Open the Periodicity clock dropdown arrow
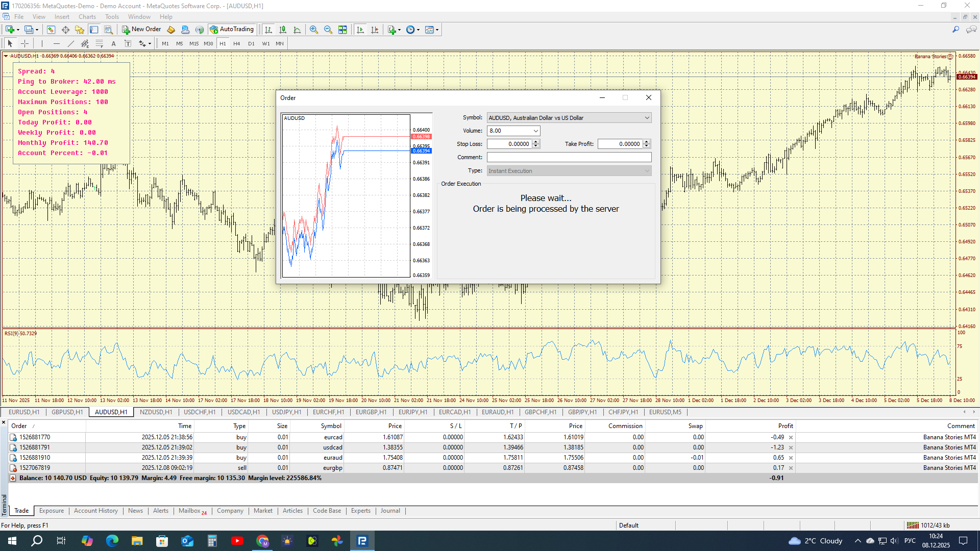 [419, 30]
